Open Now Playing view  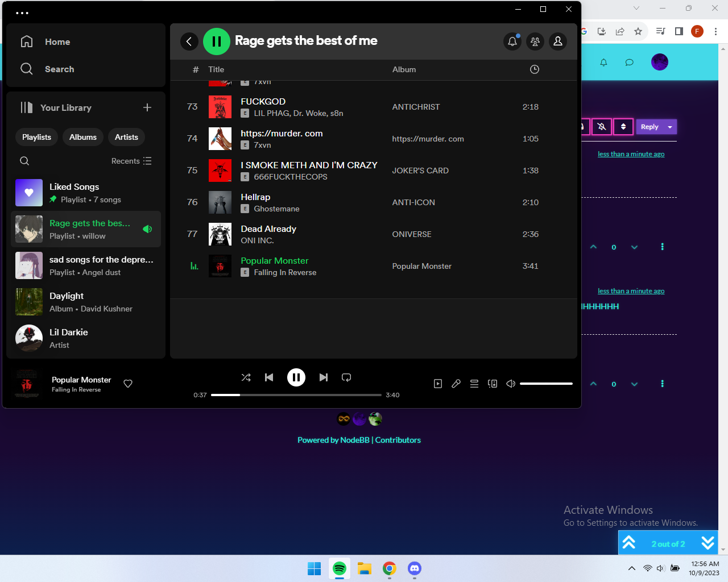pos(438,384)
